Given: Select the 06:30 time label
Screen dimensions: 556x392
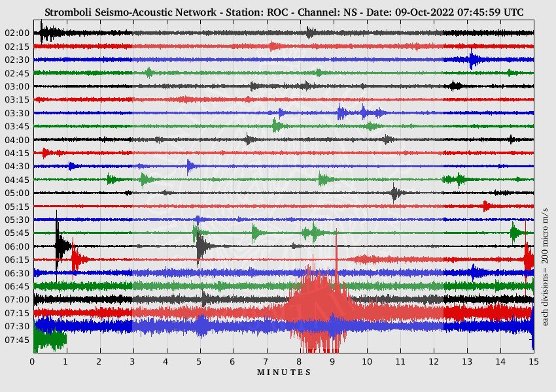Looking at the screenshot, I should pos(17,273).
